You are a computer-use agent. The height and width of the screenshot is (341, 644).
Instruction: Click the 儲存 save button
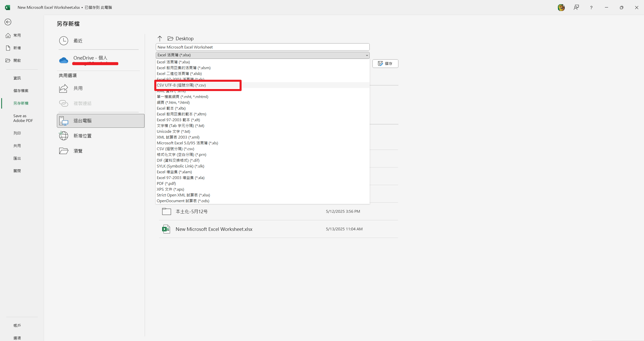click(385, 64)
